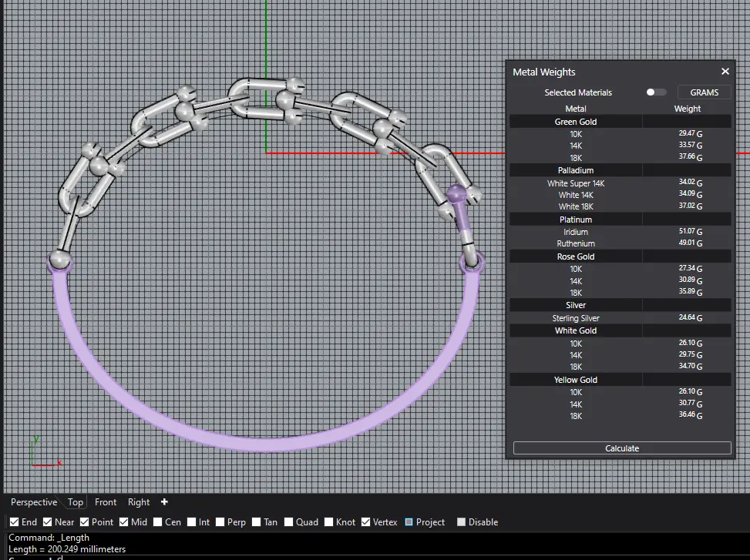Switch to the Perspective viewport tab

[34, 502]
